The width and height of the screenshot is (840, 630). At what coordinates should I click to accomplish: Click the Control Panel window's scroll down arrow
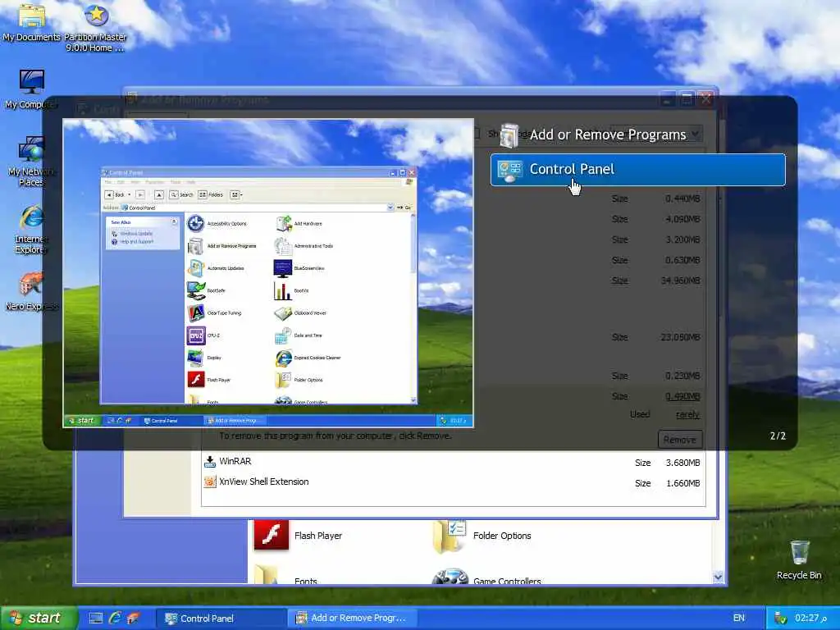pos(719,577)
